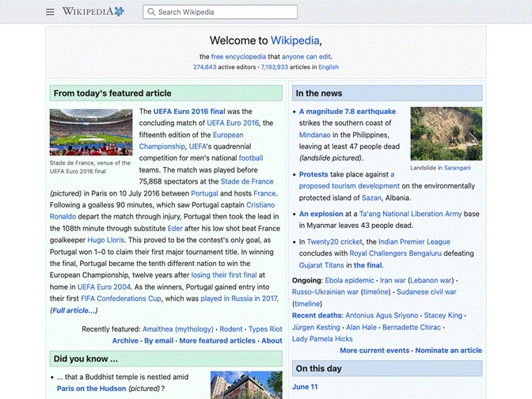Open the Indian Premier League link
The width and height of the screenshot is (532, 399).
pyautogui.click(x=414, y=242)
